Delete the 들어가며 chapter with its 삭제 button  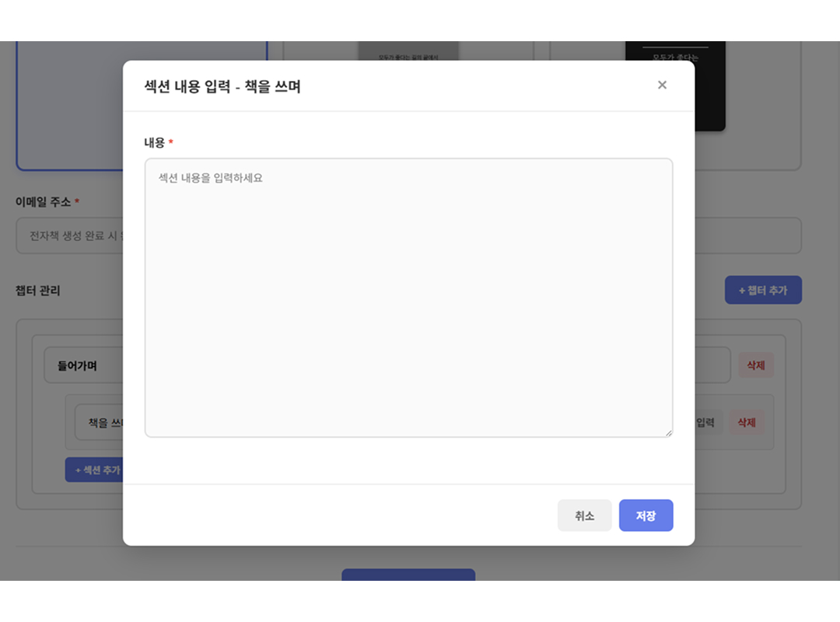[x=756, y=365]
